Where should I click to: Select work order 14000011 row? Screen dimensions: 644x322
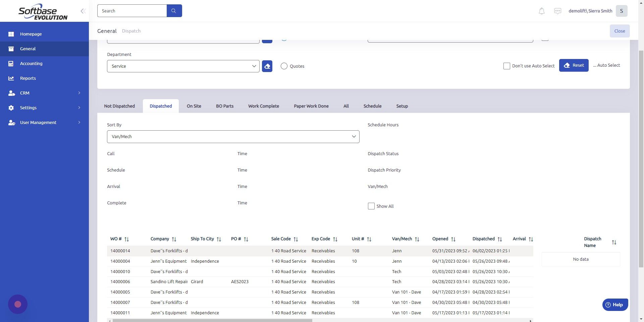(320, 313)
